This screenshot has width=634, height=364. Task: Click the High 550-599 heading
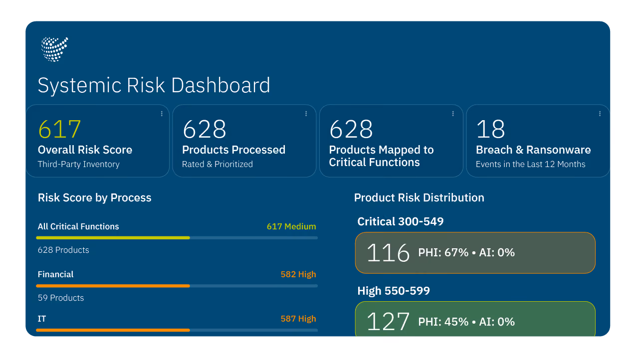[394, 291]
